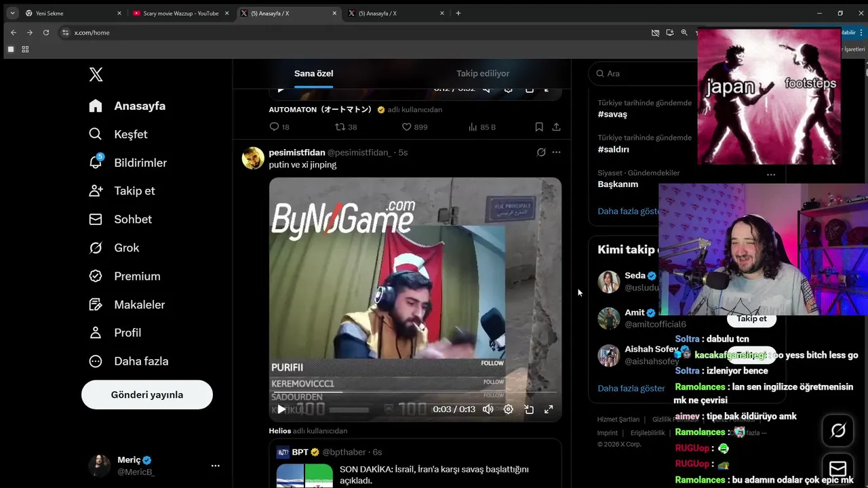This screenshot has height=488, width=868.
Task: Open Keşfet search page
Action: tap(118, 134)
